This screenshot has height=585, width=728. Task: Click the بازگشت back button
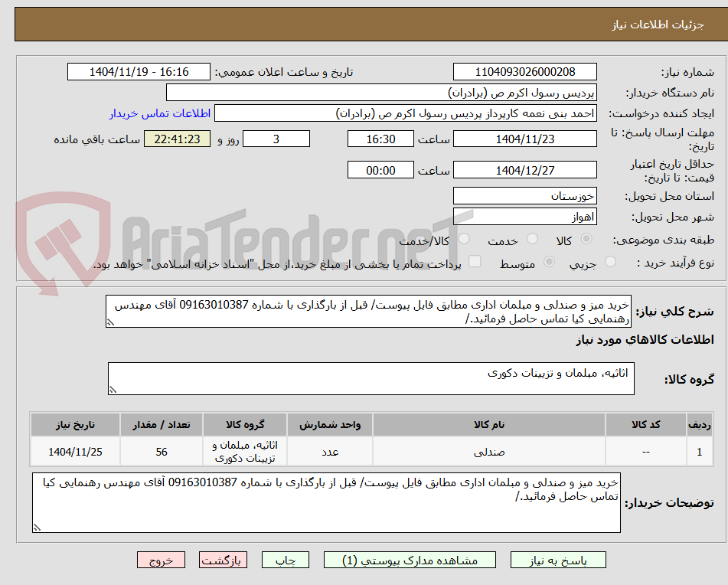(223, 560)
